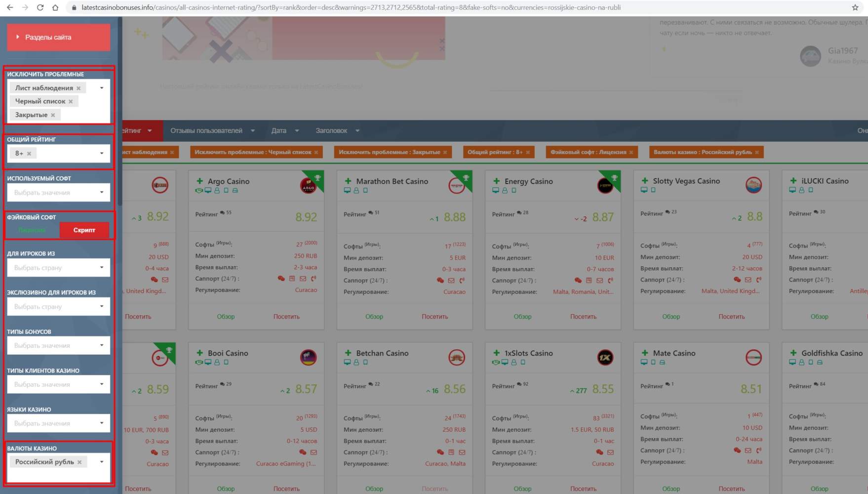Expand the 'Типы бонусов' dropdown
Screen dimensions: 868x494
pos(58,346)
